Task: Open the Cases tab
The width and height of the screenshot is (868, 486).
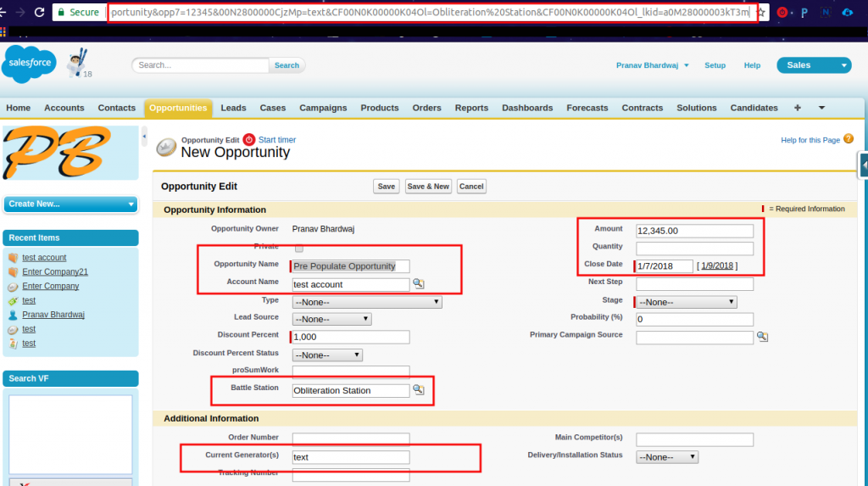Action: pyautogui.click(x=273, y=108)
